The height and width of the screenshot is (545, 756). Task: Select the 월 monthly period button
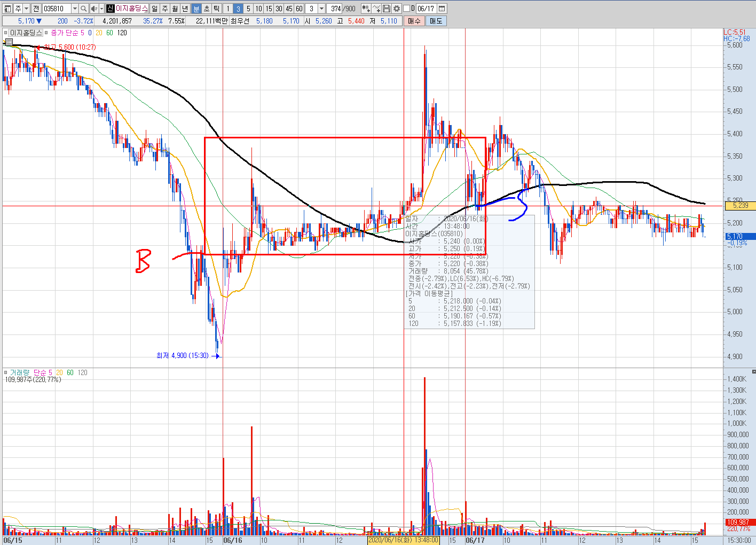tap(175, 9)
